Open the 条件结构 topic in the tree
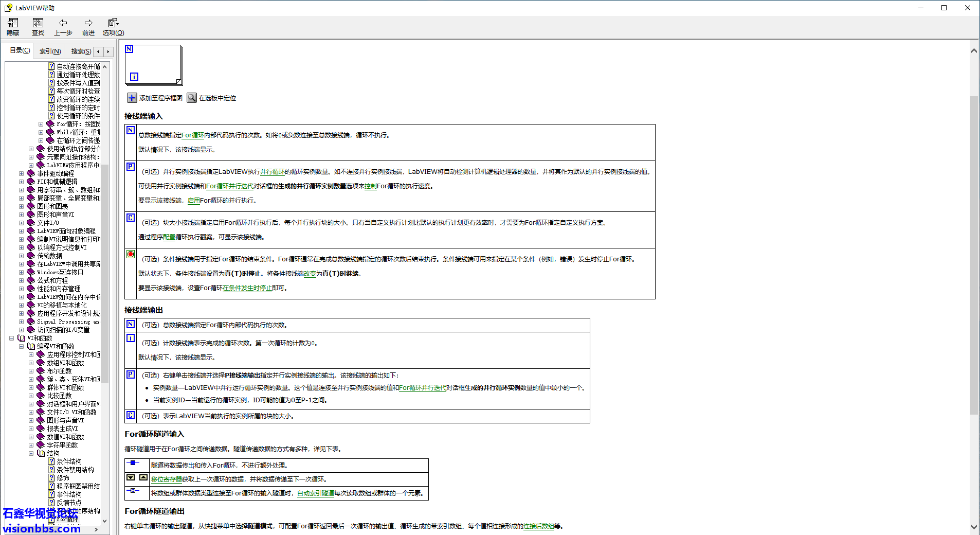Screen dimensions: 980x535 click(x=69, y=461)
